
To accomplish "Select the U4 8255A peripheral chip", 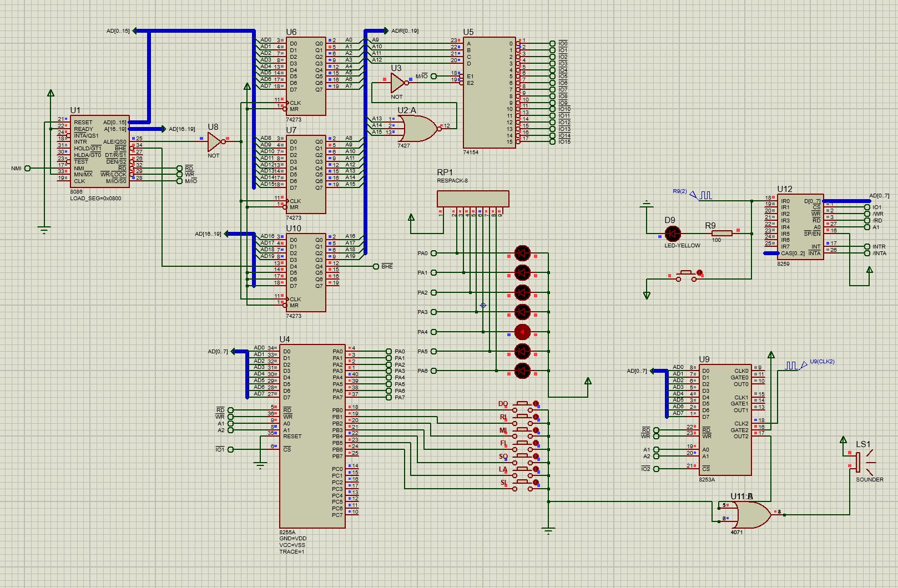I will [x=312, y=436].
